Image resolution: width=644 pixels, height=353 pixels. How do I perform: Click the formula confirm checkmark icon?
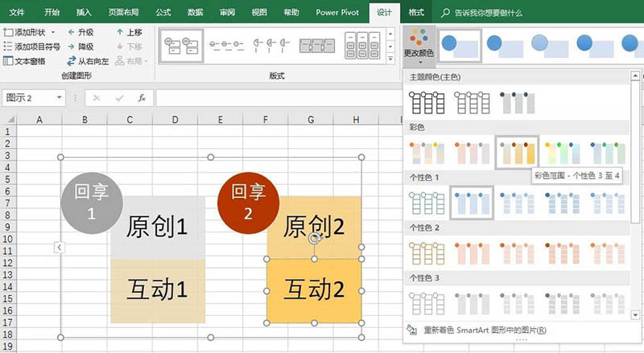[119, 98]
